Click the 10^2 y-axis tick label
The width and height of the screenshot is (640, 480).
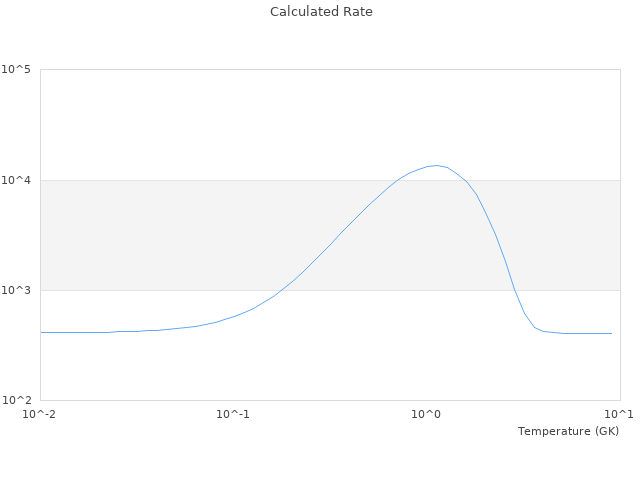[16, 400]
